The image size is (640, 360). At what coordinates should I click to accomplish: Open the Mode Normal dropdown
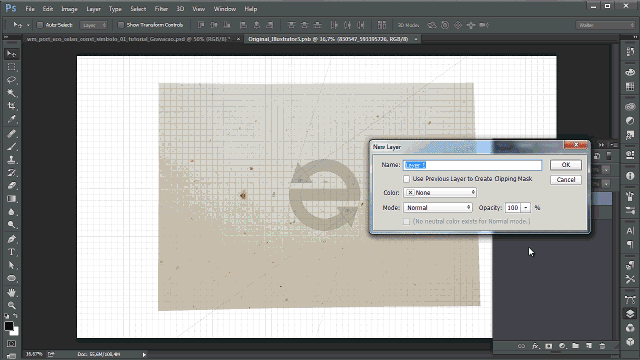(438, 207)
